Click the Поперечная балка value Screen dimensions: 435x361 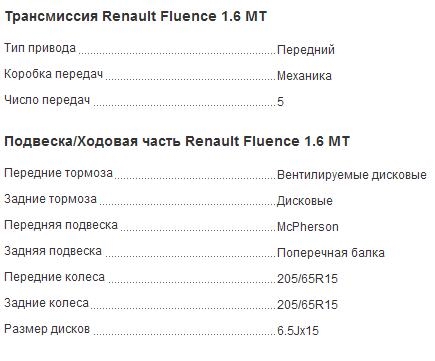[331, 253]
